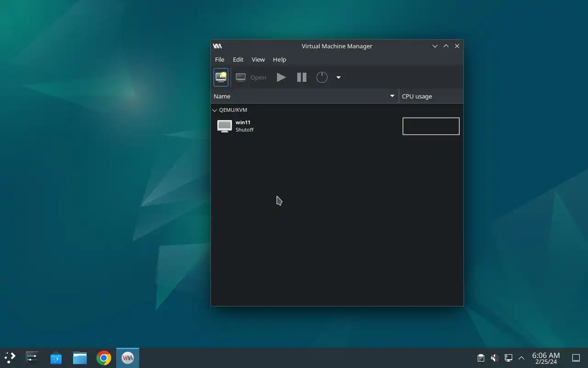Image resolution: width=588 pixels, height=368 pixels.
Task: Sort by Name column header
Action: pos(305,96)
